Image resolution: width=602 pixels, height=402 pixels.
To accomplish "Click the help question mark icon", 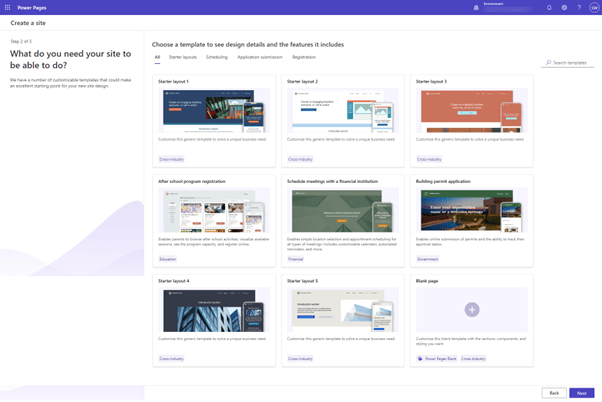I will (x=579, y=7).
